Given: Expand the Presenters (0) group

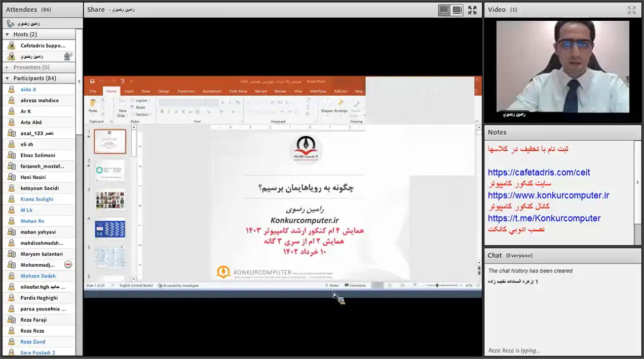Looking at the screenshot, I should coord(7,67).
